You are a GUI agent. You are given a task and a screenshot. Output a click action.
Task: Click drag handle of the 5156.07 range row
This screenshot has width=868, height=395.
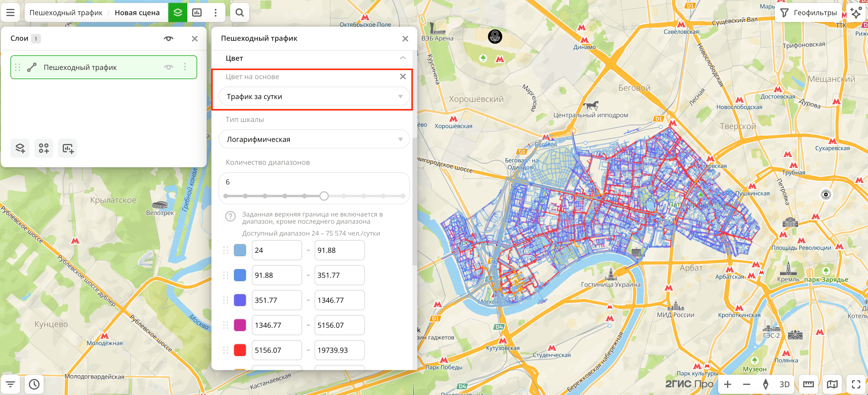(226, 350)
